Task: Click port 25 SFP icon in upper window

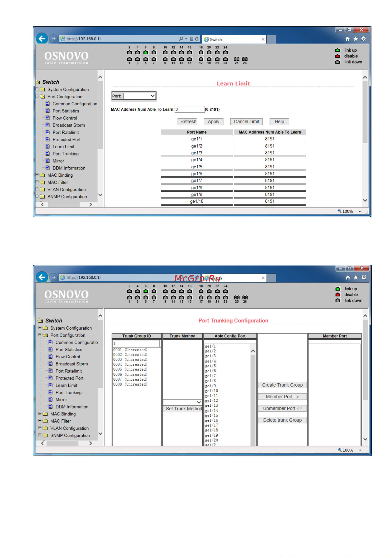Action: point(237,59)
